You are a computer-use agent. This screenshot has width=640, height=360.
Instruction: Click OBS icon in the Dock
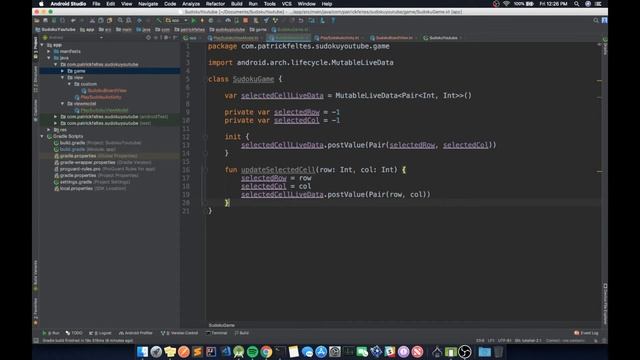464,351
